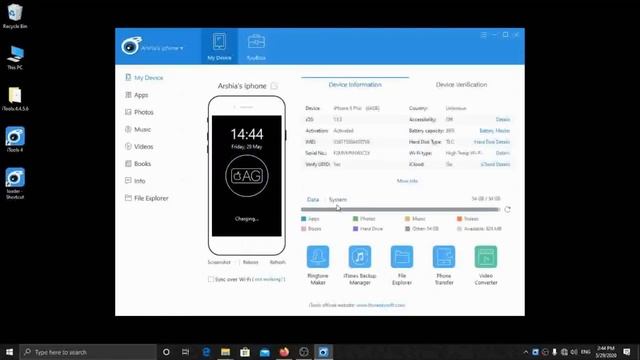
Task: Click the Windows Start button
Action: point(9,352)
